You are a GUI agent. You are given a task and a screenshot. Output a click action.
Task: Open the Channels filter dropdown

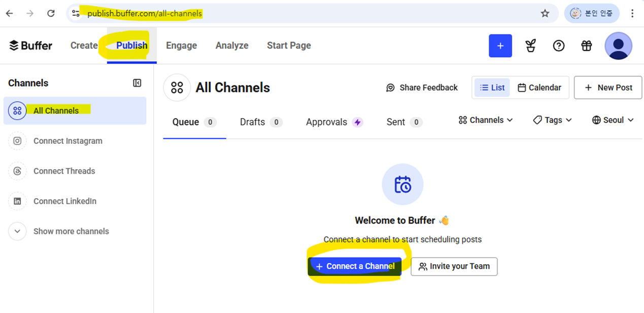[486, 120]
